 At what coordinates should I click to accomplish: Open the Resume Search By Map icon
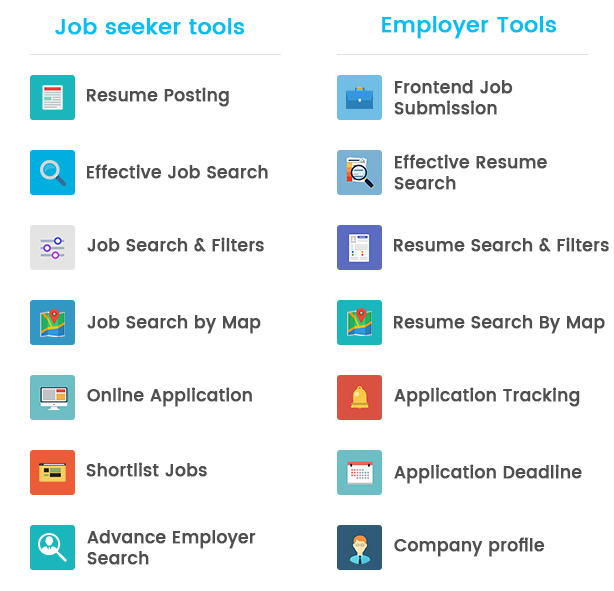(x=359, y=322)
